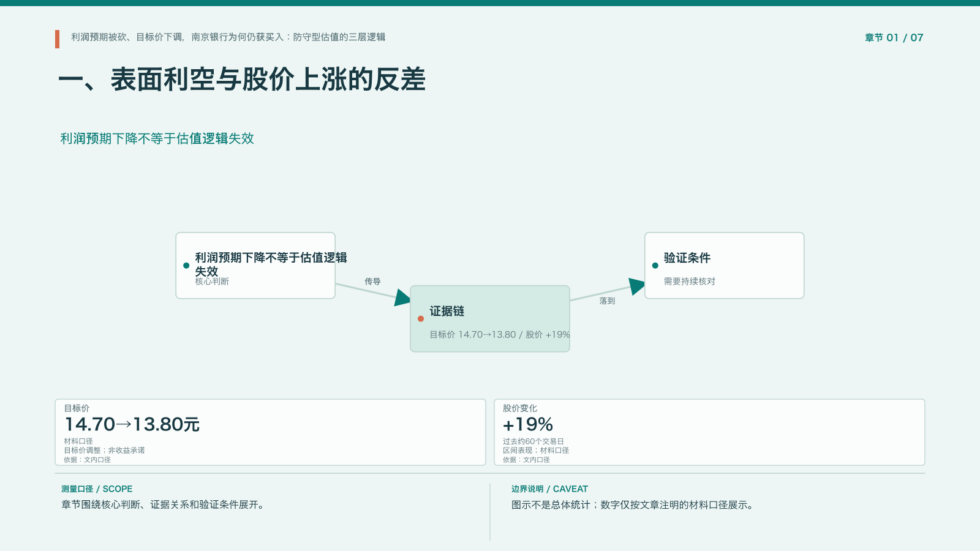Click the slide title 一、表面利空与股价上涨的反差
Viewport: 980px width, 551px height.
point(242,80)
